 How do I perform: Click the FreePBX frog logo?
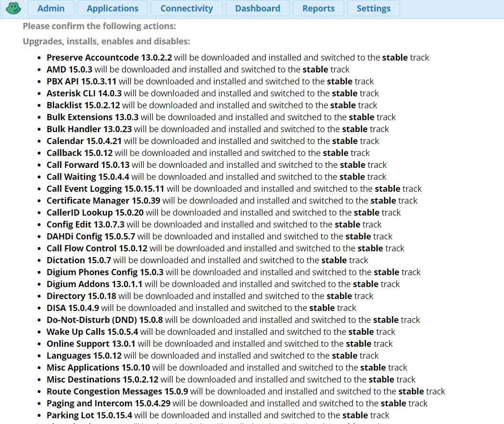pyautogui.click(x=12, y=9)
